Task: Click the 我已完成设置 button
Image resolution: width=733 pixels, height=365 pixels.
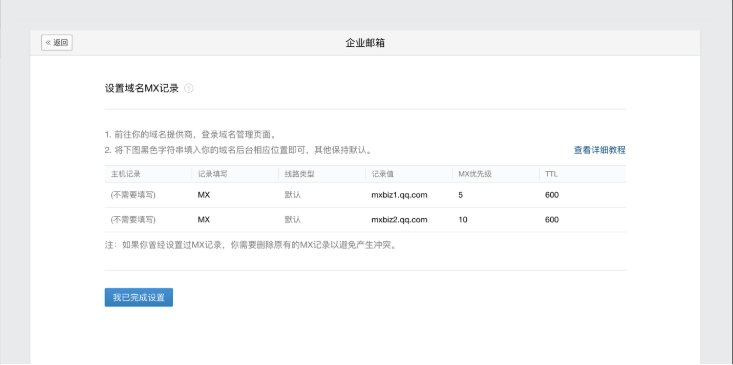Action: [x=138, y=297]
